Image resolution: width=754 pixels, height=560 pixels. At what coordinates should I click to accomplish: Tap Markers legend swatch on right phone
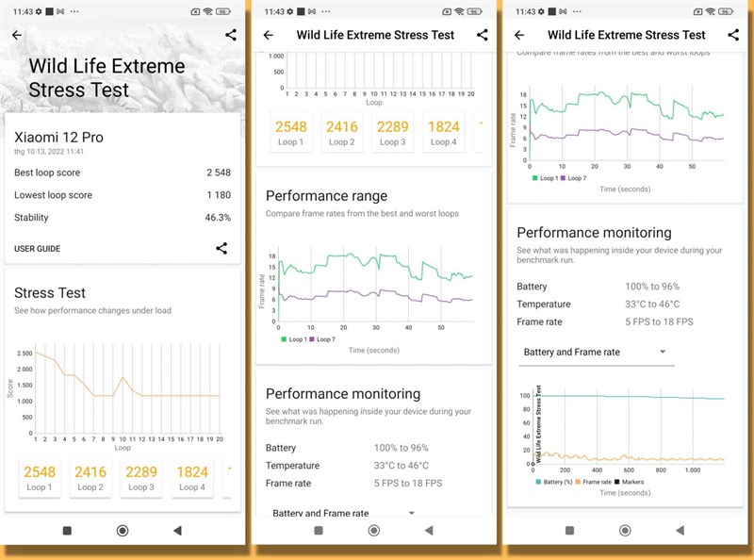pyautogui.click(x=617, y=482)
